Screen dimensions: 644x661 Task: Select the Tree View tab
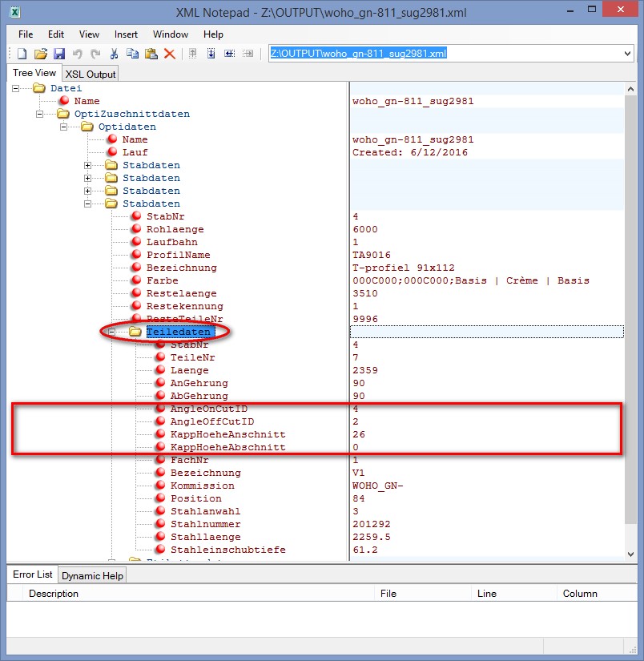coord(34,73)
